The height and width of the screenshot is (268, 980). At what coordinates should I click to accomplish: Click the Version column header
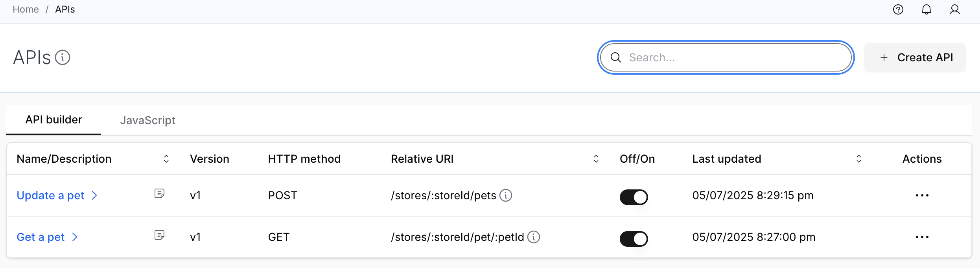(x=210, y=159)
